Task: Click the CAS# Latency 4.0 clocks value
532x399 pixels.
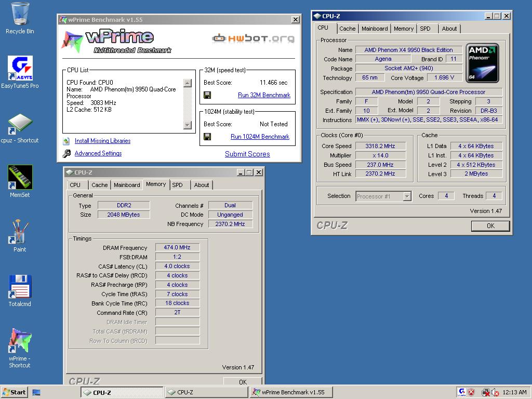Action: [177, 267]
